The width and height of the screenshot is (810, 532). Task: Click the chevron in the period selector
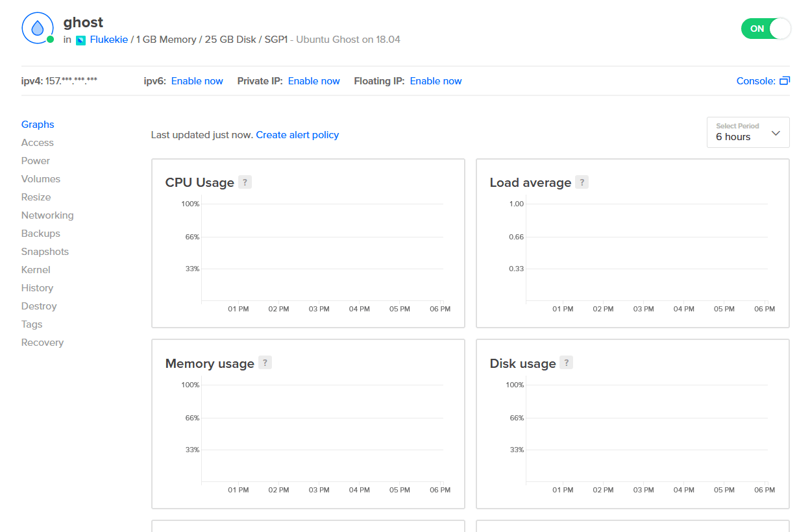[776, 133]
